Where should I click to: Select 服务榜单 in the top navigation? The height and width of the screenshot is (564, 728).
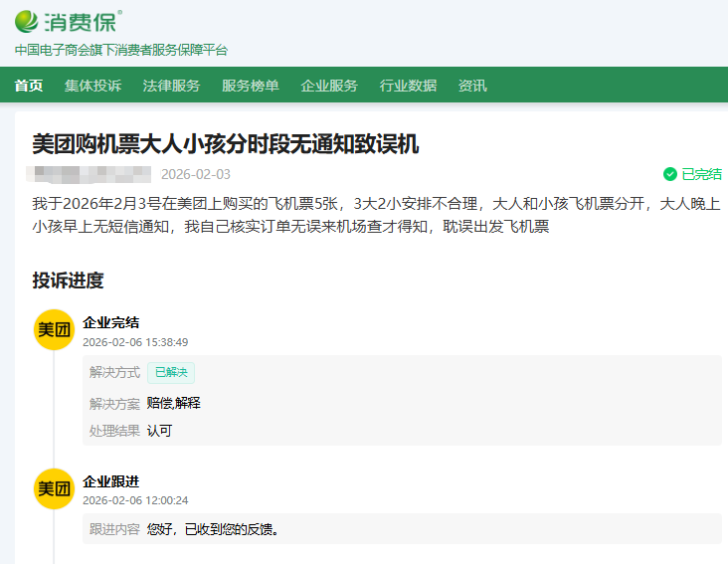pos(250,86)
